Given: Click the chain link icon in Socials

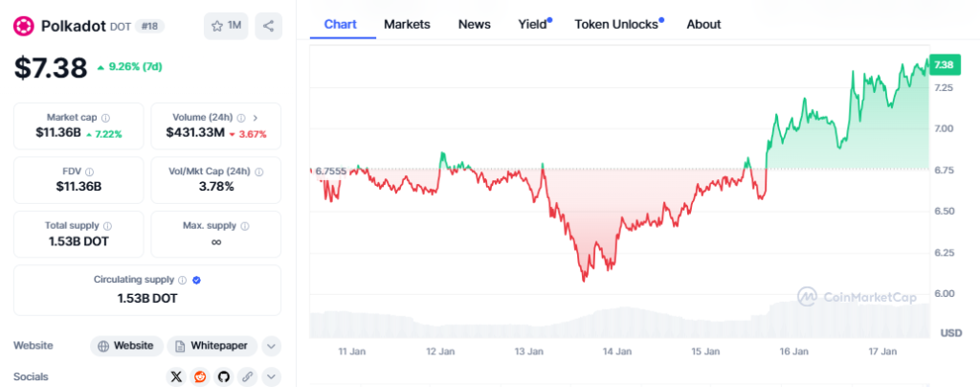Looking at the screenshot, I should point(248,376).
